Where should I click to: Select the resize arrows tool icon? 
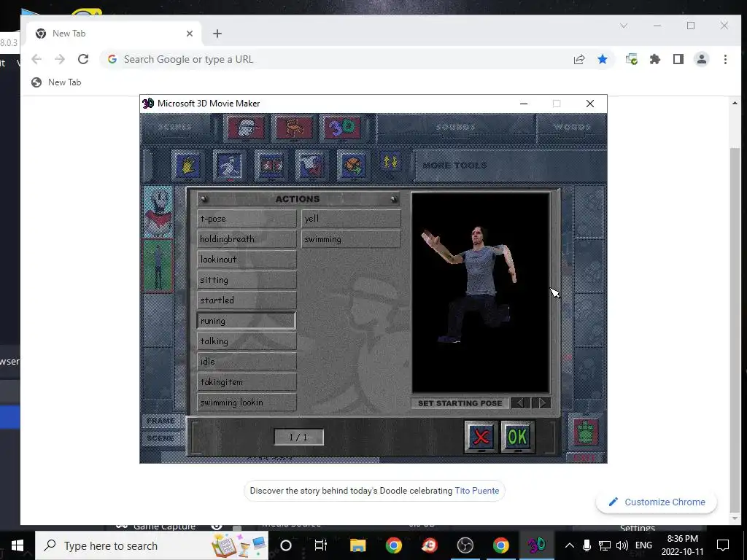390,162
